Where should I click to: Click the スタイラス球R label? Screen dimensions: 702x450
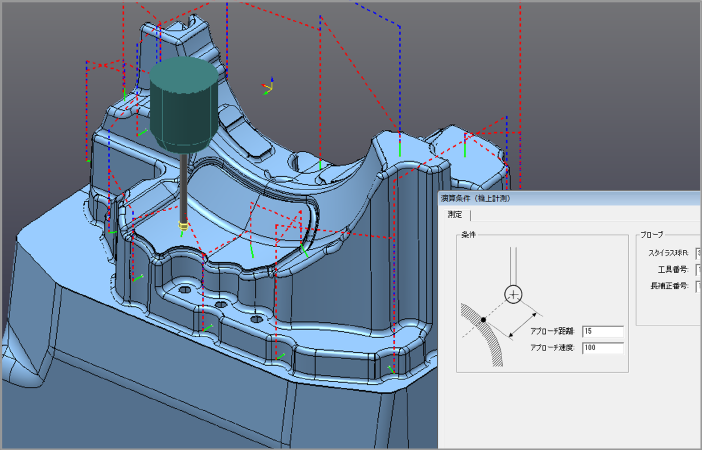(x=668, y=253)
